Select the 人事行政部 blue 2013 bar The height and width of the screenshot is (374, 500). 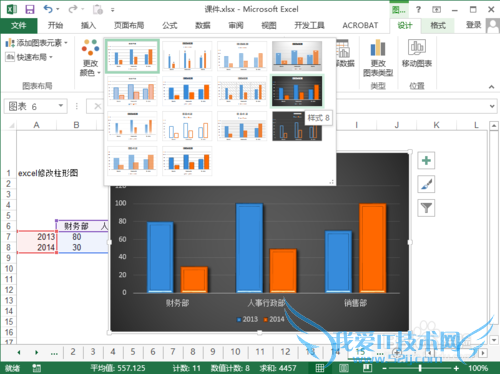[249, 248]
